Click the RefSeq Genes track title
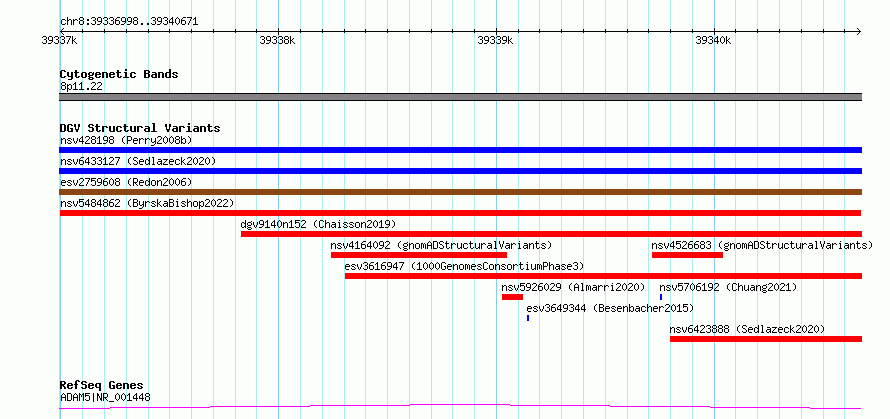The image size is (890, 419). click(101, 386)
